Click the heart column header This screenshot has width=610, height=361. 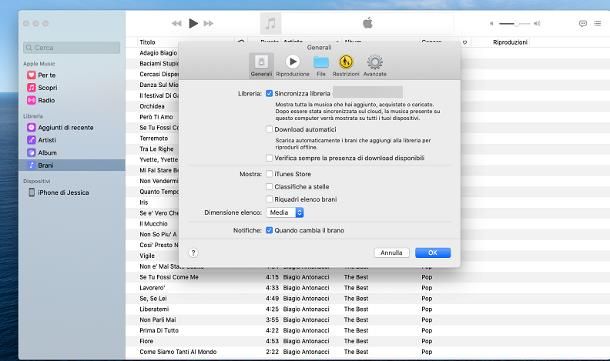(465, 42)
